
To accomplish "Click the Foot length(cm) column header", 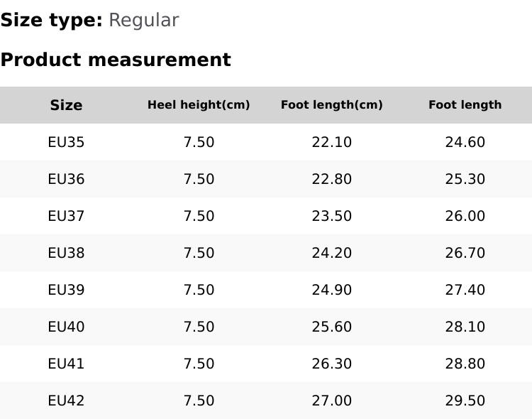I will (331, 105).
